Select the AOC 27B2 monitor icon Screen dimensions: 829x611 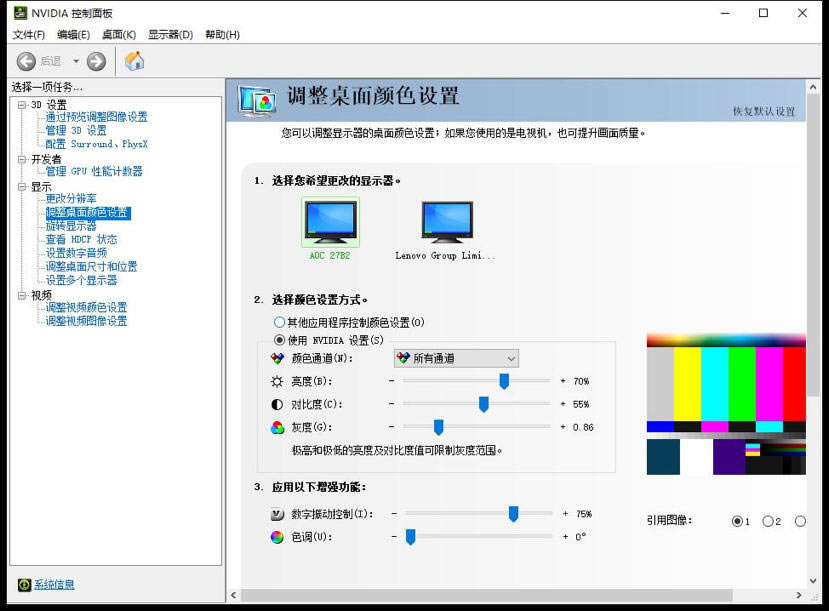pyautogui.click(x=330, y=222)
